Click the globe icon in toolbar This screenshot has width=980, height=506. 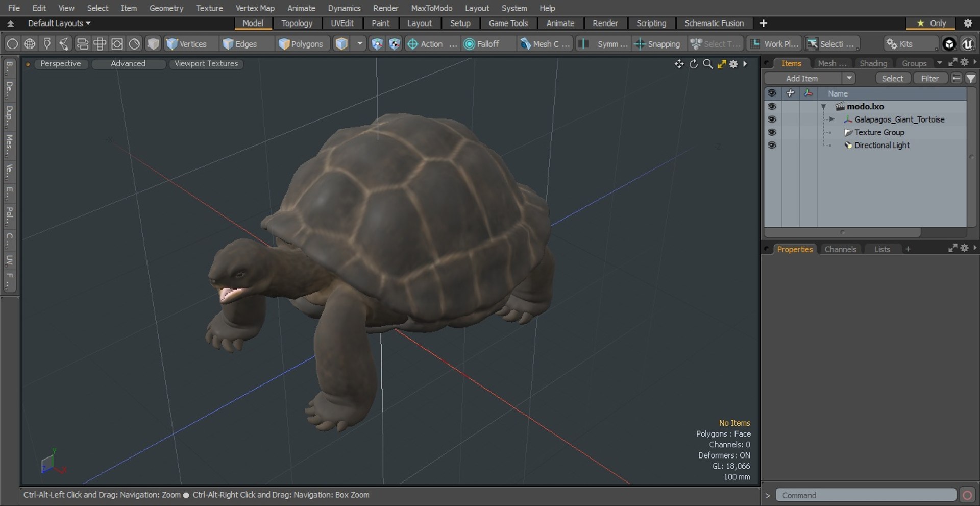click(30, 44)
